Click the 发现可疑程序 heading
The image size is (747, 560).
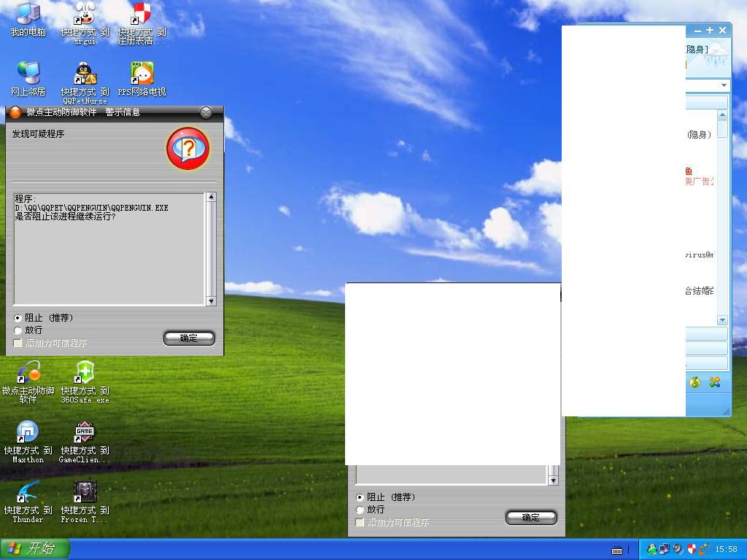click(38, 134)
